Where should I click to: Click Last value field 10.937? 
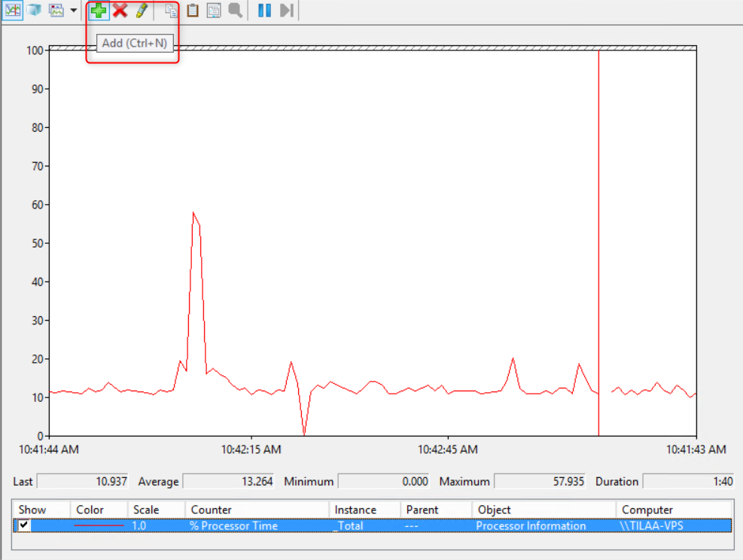[x=83, y=482]
